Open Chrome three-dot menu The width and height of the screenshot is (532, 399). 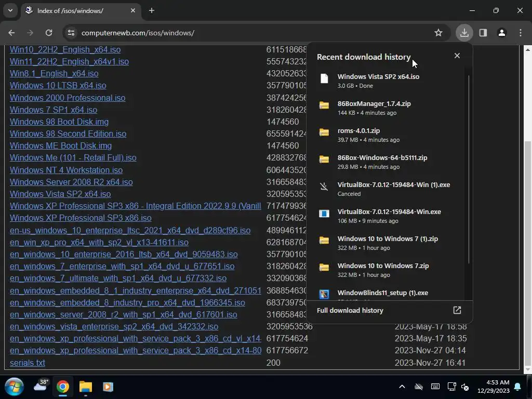point(521,33)
